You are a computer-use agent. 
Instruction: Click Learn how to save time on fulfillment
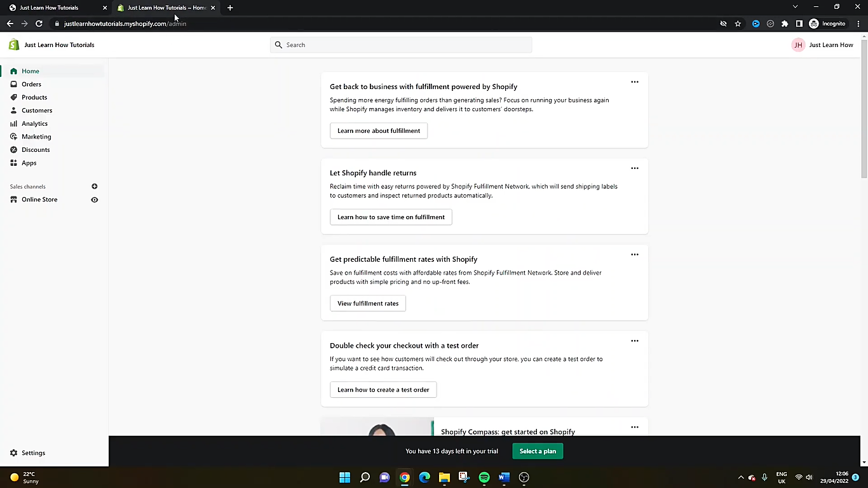point(391,217)
